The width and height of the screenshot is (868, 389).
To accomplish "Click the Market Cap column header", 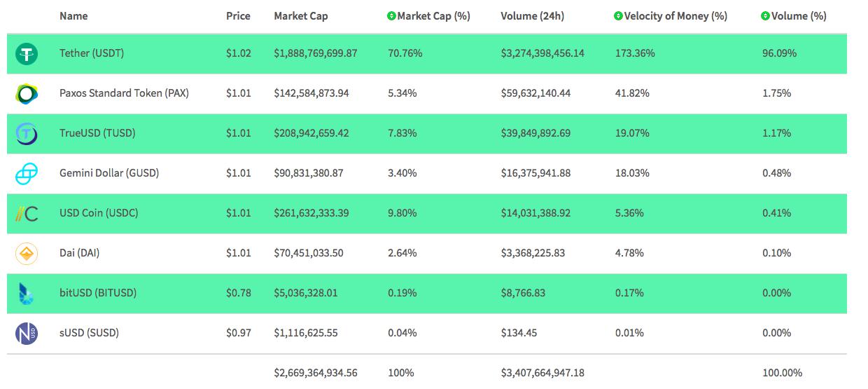I will (x=301, y=16).
